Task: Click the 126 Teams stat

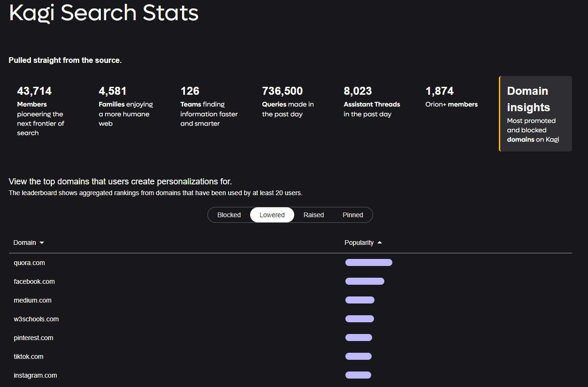Action: [209, 106]
